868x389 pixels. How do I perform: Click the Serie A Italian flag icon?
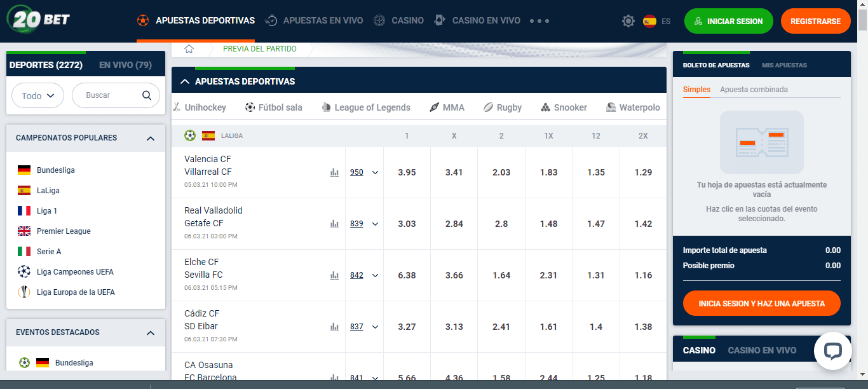tap(24, 252)
